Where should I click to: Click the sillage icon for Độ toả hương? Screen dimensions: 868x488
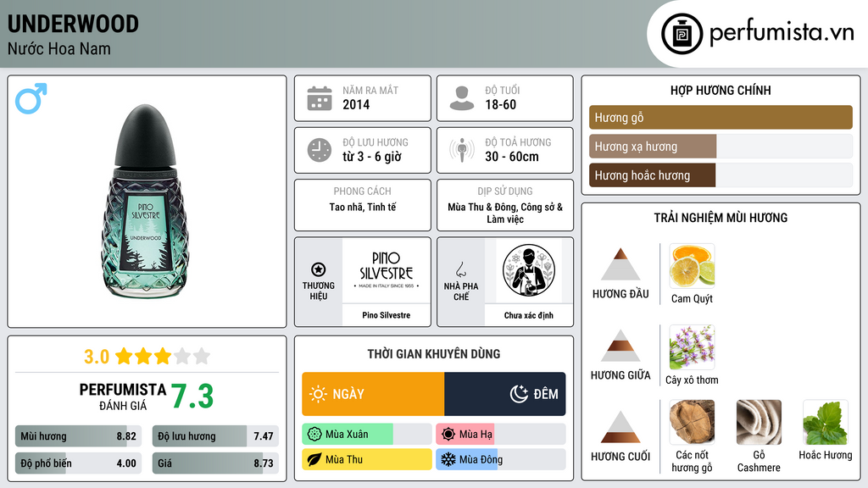click(x=462, y=150)
